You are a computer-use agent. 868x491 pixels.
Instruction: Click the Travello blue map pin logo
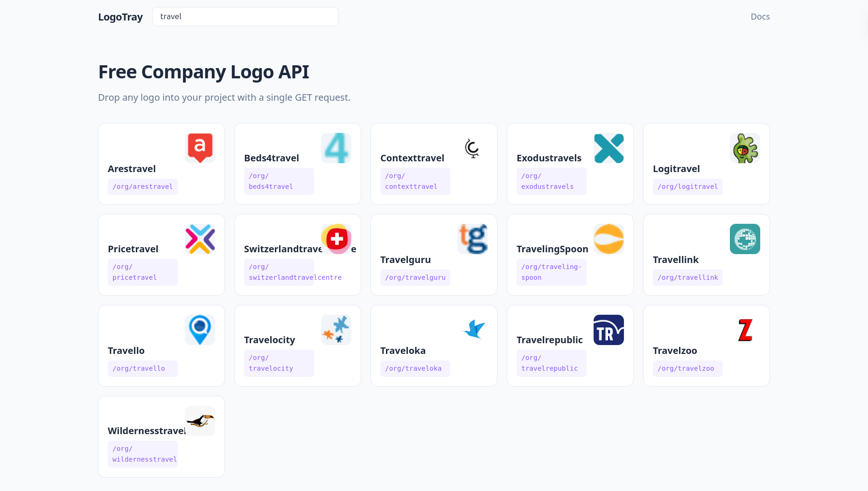[200, 330]
